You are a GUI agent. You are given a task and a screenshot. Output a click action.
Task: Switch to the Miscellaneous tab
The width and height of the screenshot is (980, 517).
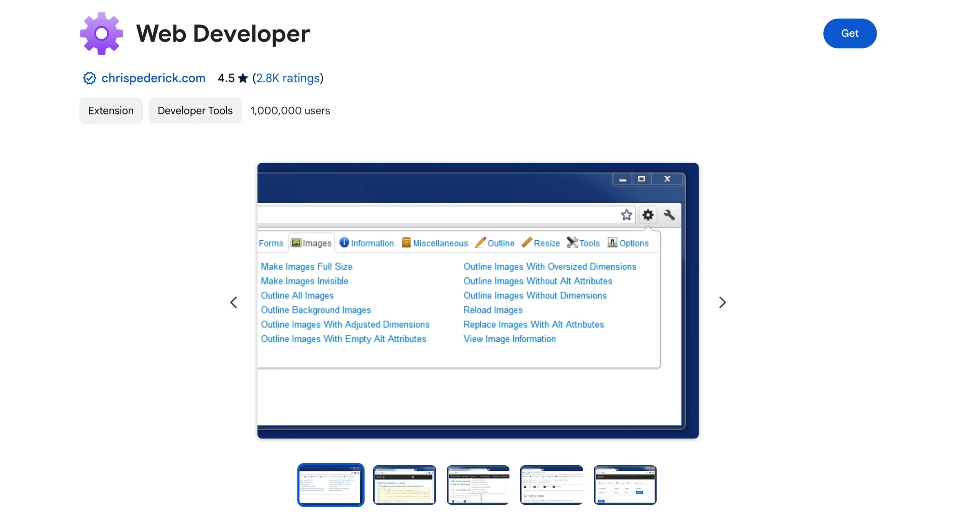(x=435, y=243)
